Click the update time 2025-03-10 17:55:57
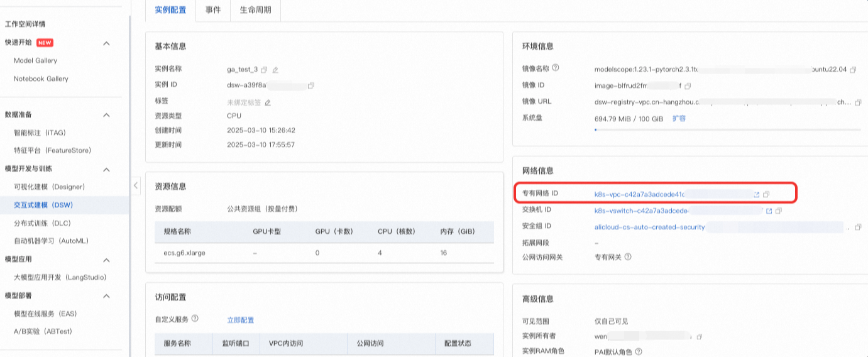 click(261, 145)
